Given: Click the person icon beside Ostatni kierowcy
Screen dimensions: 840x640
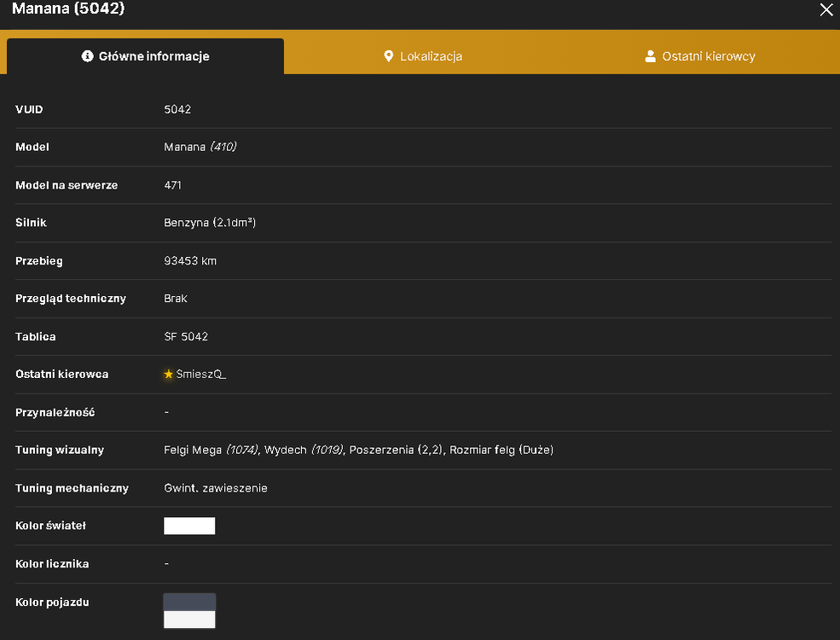Looking at the screenshot, I should tap(651, 56).
